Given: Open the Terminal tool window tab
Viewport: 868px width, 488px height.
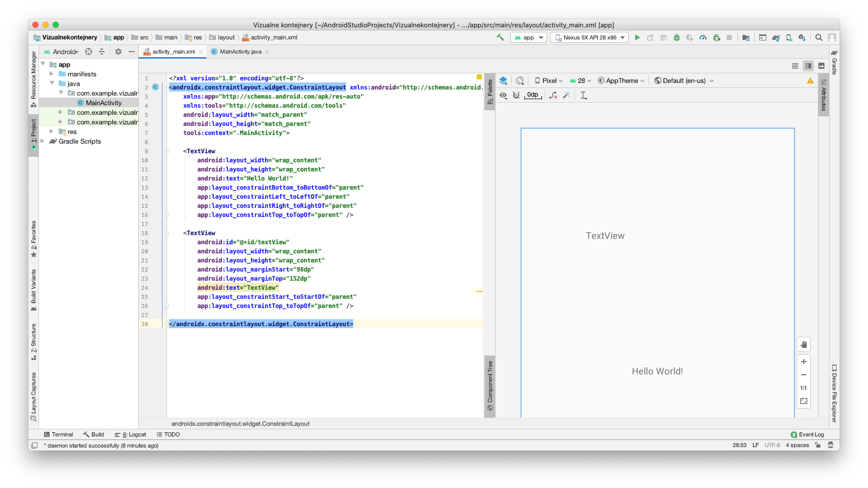Looking at the screenshot, I should [x=59, y=434].
